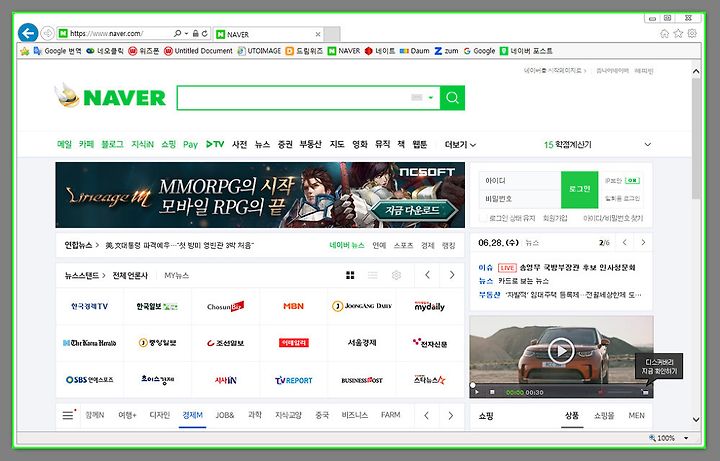
Task: Click the green 로그인 button
Action: tap(579, 189)
